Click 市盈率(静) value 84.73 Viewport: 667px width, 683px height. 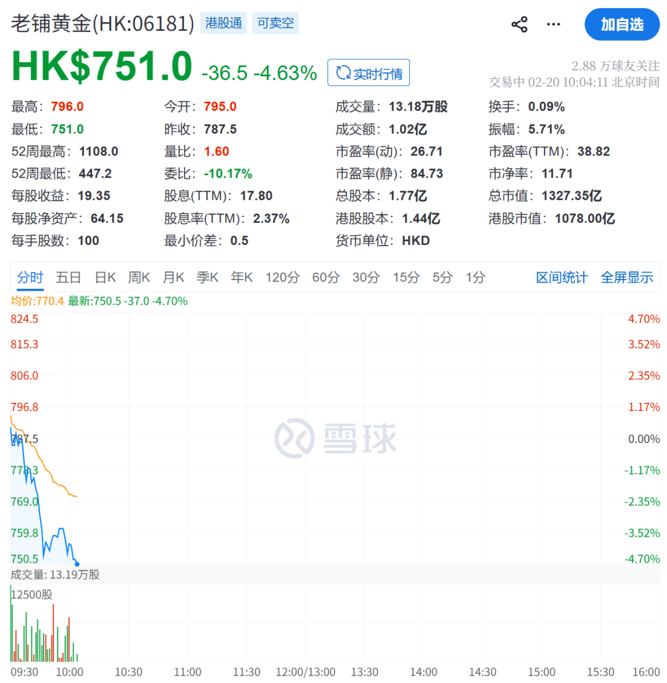[x=427, y=174]
